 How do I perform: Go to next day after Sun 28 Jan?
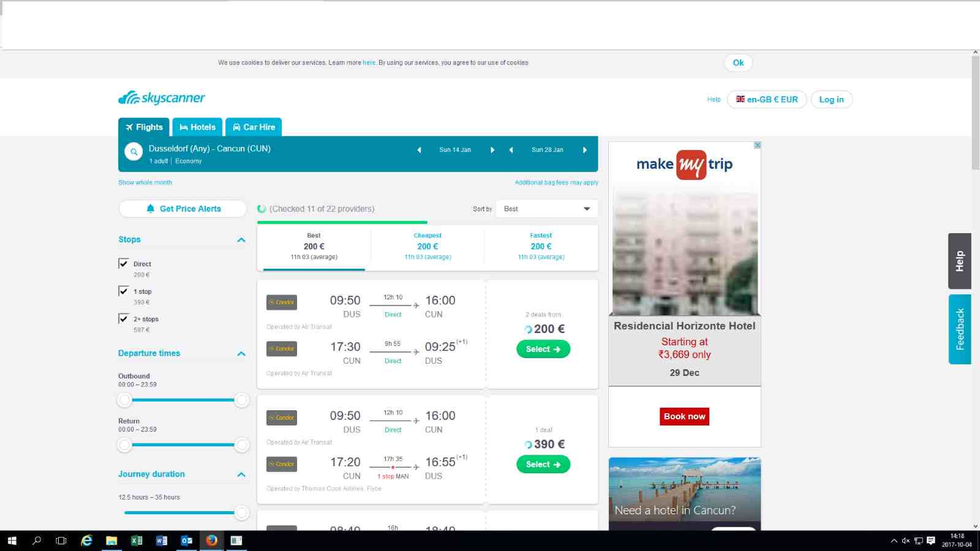coord(585,150)
